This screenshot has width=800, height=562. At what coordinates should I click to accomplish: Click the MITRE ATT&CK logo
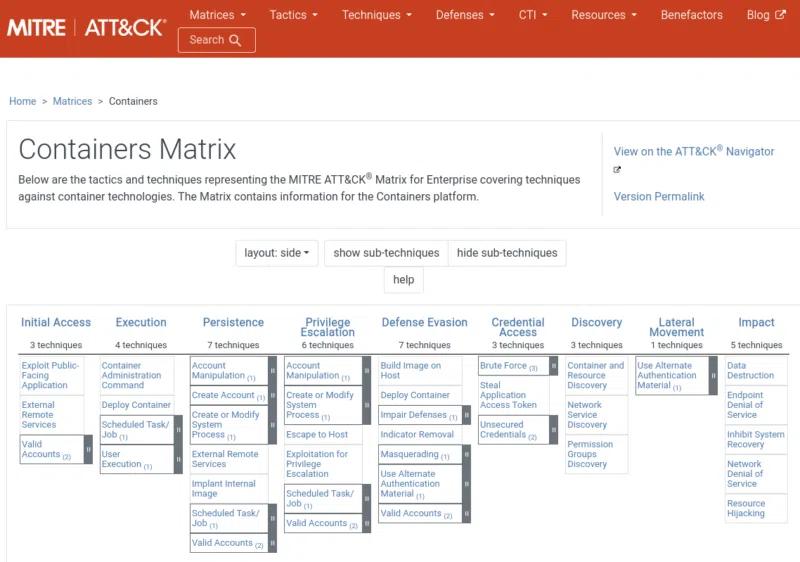coord(87,28)
